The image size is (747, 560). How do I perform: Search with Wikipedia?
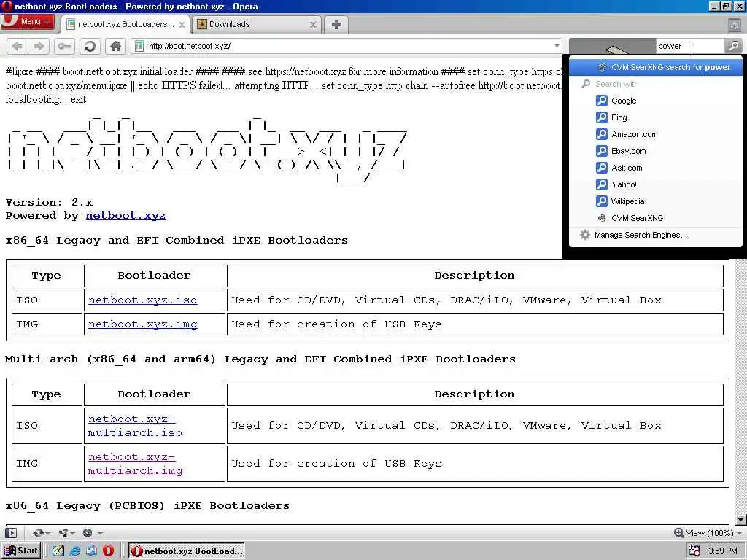(x=656, y=201)
